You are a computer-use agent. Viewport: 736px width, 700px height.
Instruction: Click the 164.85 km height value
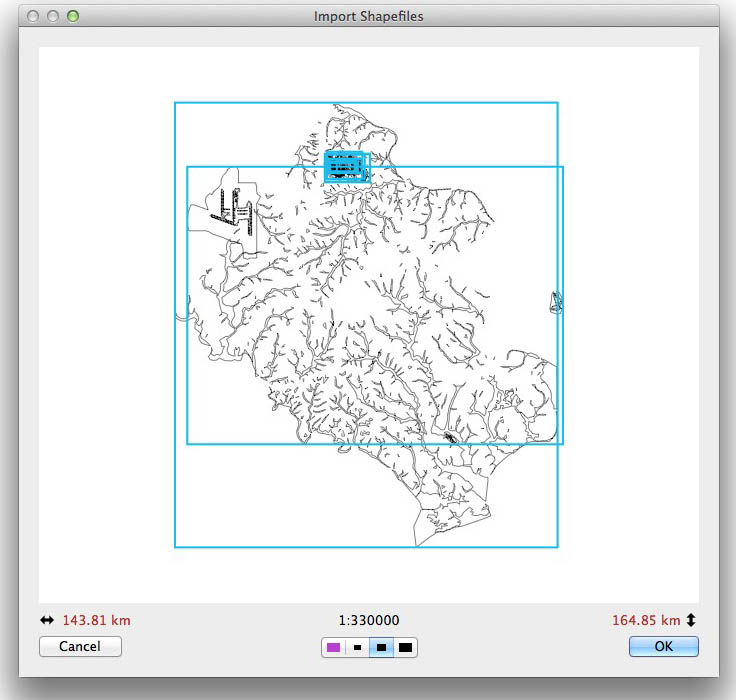pyautogui.click(x=646, y=620)
